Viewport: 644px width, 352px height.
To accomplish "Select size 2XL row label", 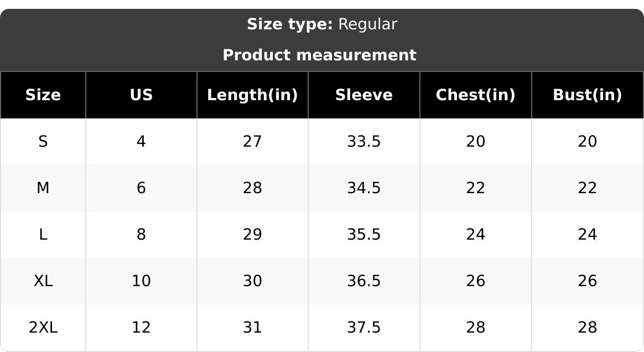I will [x=43, y=328].
